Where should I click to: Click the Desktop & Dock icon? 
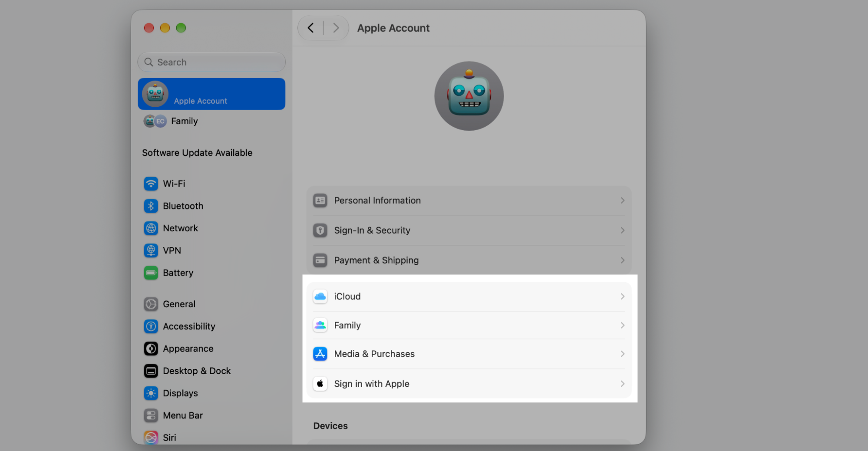click(151, 371)
